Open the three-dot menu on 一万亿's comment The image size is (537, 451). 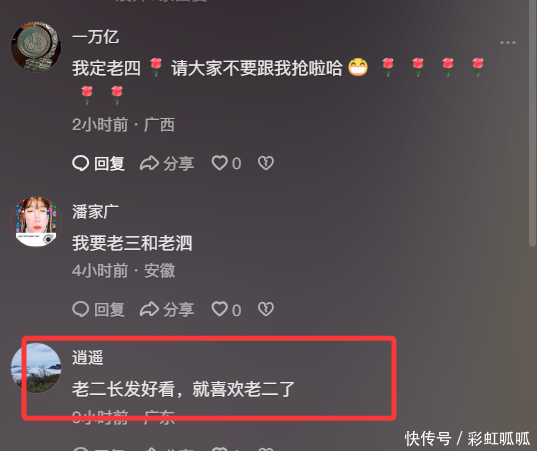coord(508,43)
